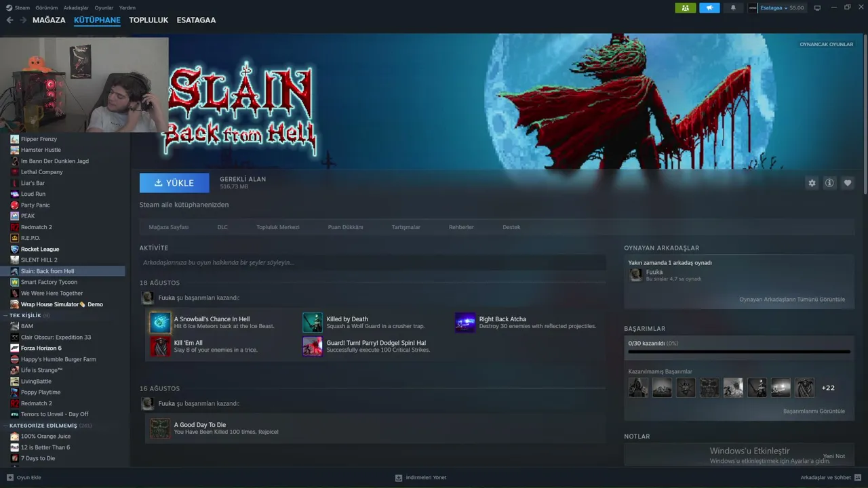Open the Killed by Death achievement icon
The image size is (868, 488).
pyautogui.click(x=313, y=323)
